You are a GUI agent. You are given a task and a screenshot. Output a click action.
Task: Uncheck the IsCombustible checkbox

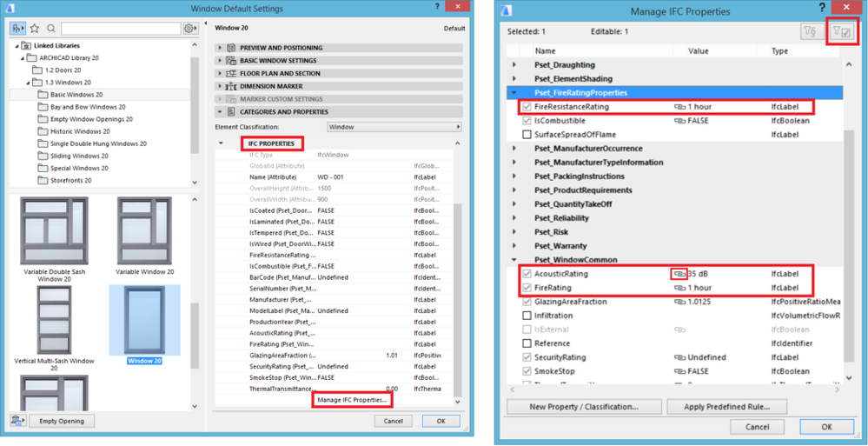tap(527, 121)
